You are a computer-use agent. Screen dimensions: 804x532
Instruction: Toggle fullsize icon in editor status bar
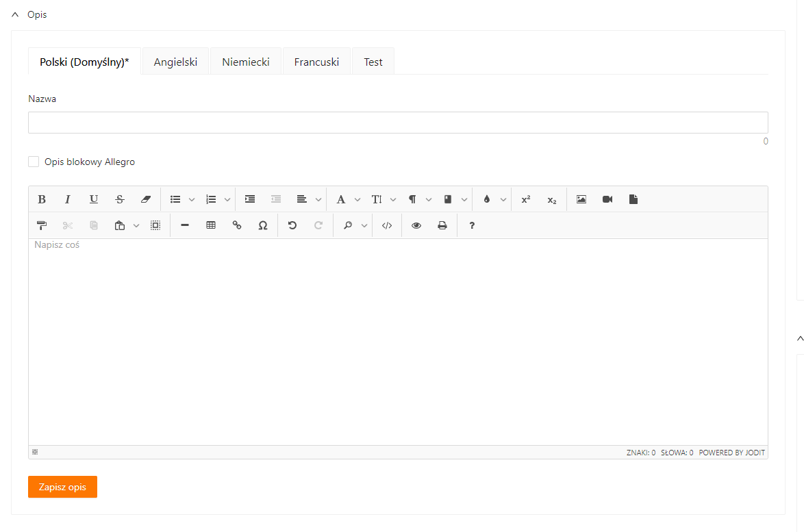tap(35, 452)
